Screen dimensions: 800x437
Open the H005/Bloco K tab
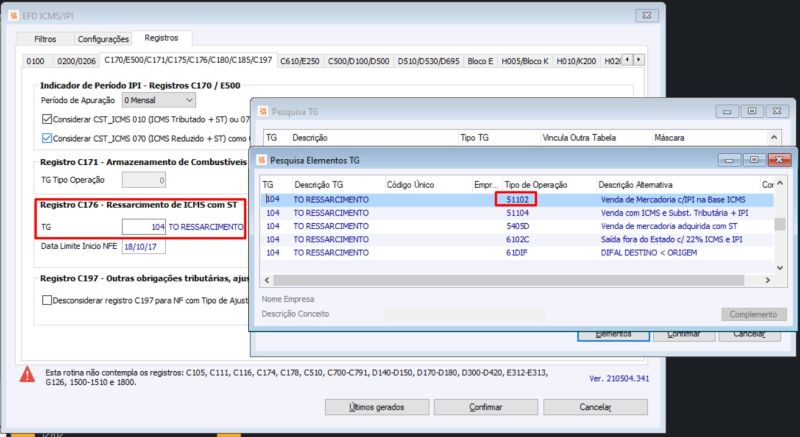click(x=525, y=61)
